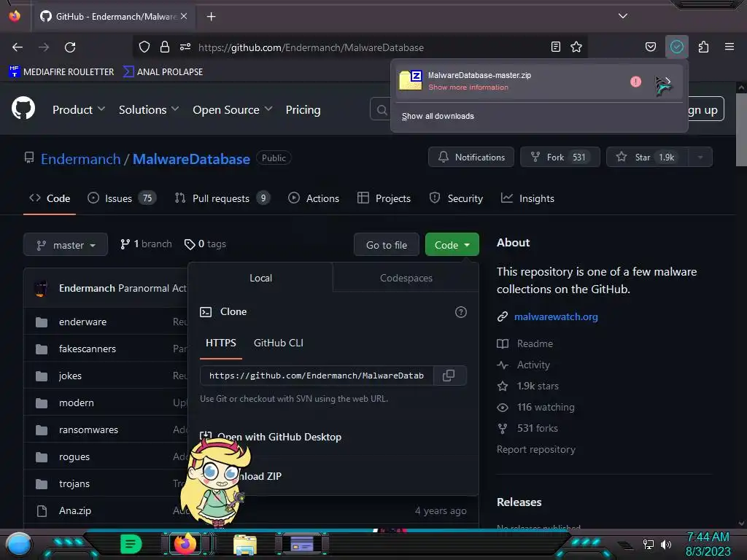
Task: Click Report repository
Action: click(x=536, y=449)
